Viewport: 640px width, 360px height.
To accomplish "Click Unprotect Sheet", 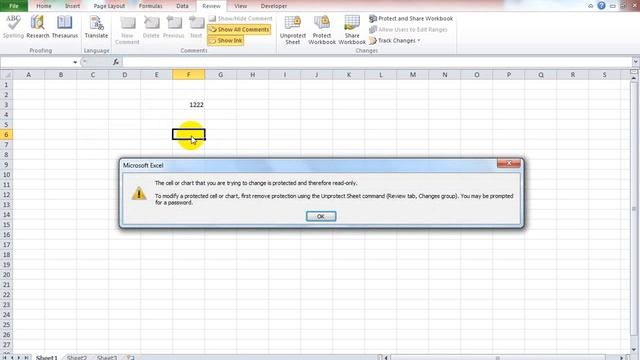I will coord(293,30).
